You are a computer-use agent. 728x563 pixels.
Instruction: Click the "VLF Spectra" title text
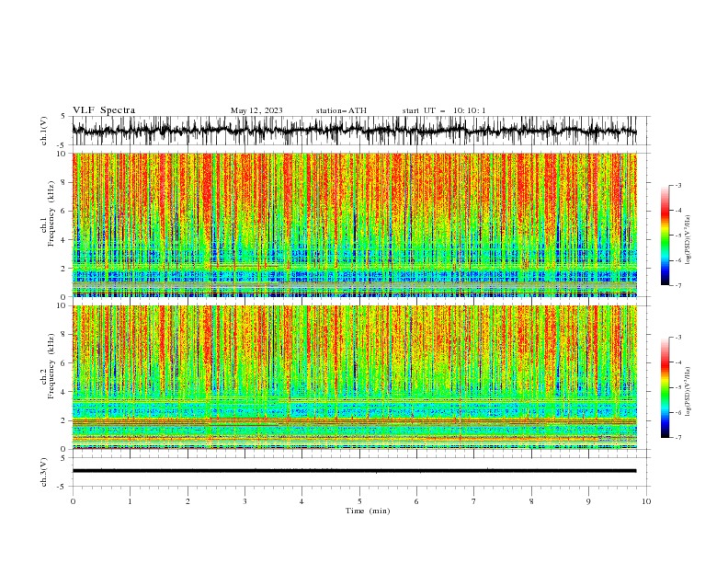(x=104, y=110)
